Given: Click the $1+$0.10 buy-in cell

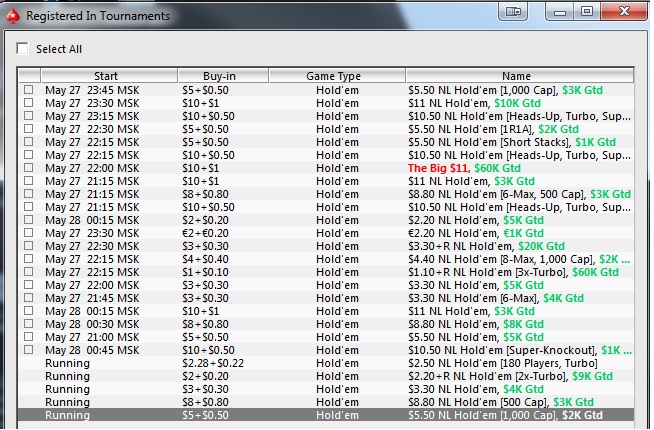Looking at the screenshot, I should coord(205,272).
